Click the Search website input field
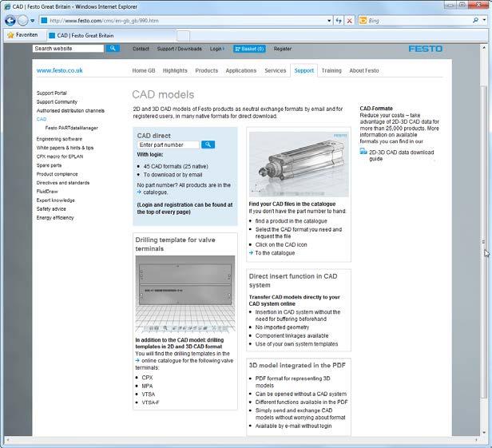This screenshot has width=492, height=448. click(x=68, y=49)
